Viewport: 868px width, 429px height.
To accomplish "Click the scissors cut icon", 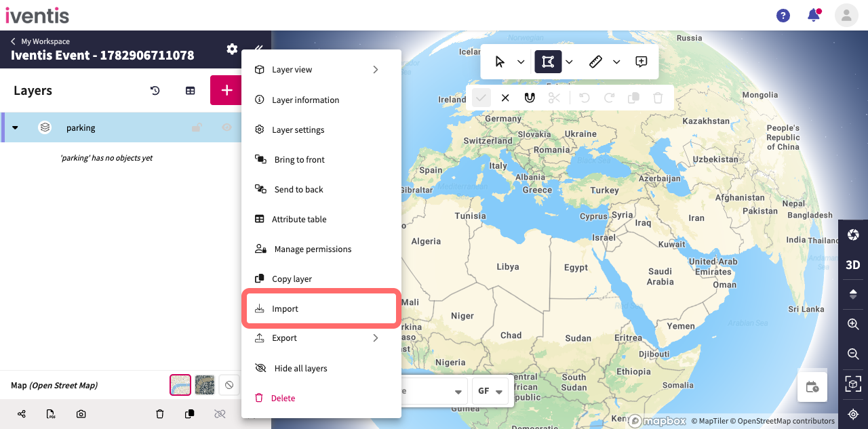I will tap(554, 98).
